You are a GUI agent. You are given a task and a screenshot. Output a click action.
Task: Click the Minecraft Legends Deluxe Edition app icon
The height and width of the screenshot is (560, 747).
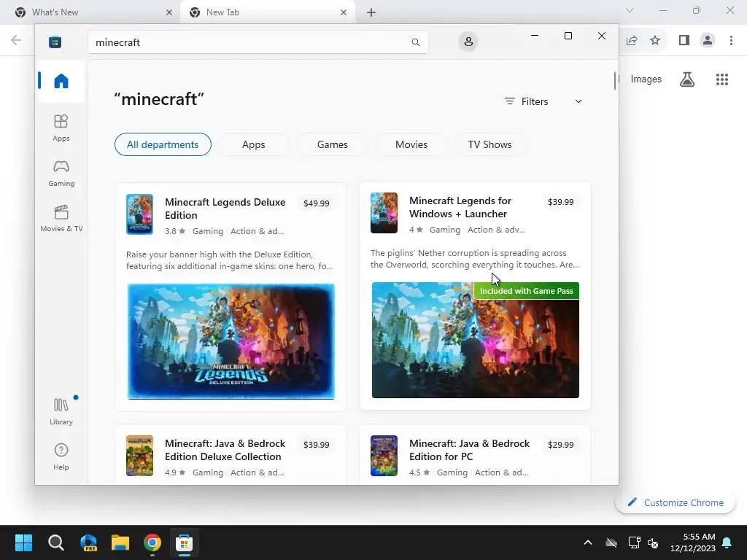click(139, 214)
